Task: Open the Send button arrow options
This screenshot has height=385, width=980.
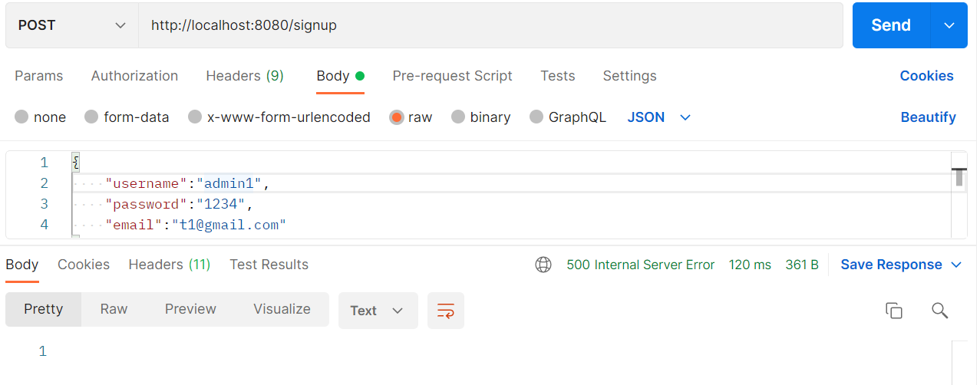Action: coord(949,25)
